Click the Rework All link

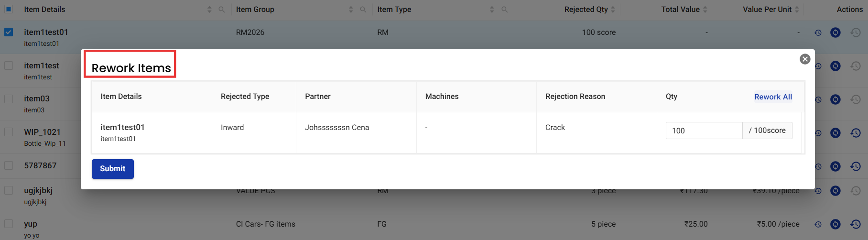tap(773, 97)
